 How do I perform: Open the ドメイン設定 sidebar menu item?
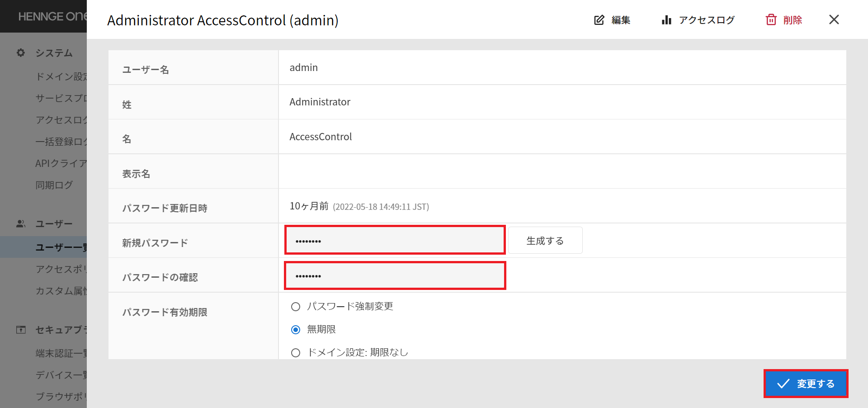(61, 76)
